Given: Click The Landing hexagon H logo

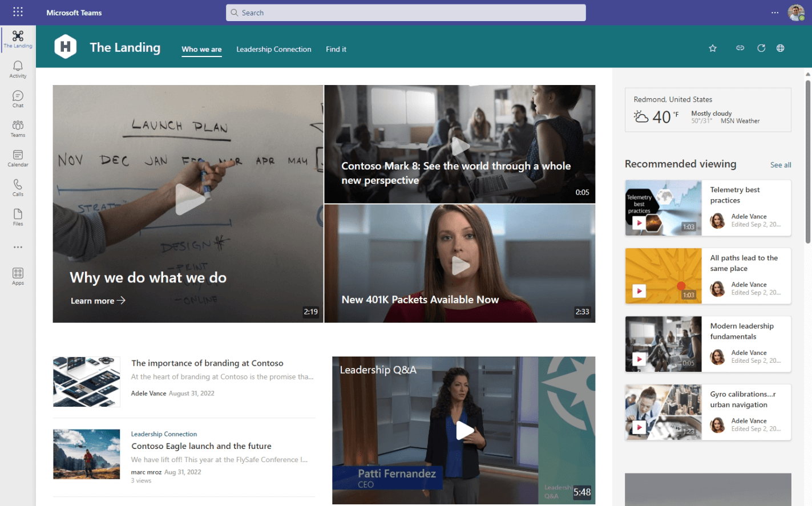Looking at the screenshot, I should click(66, 47).
